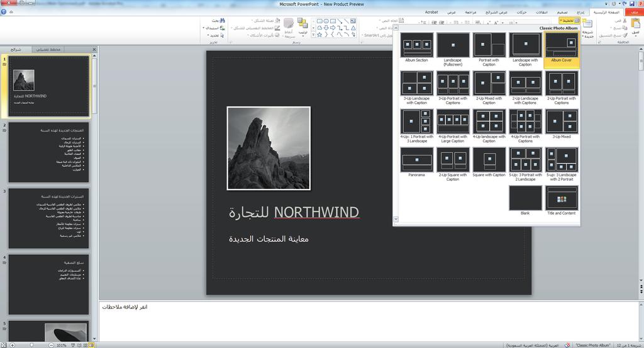Choose the Portrait with Caption layout
Screen dimensions: 644x348
tap(489, 49)
